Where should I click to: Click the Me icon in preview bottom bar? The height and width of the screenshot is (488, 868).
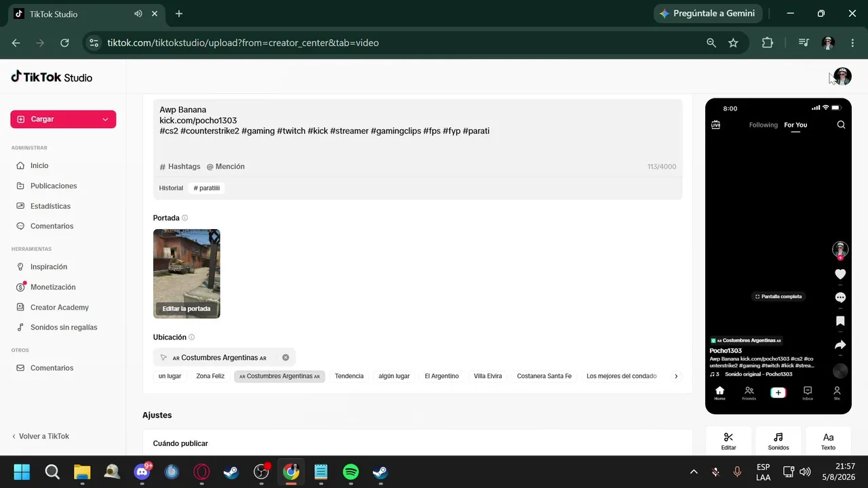837,393
